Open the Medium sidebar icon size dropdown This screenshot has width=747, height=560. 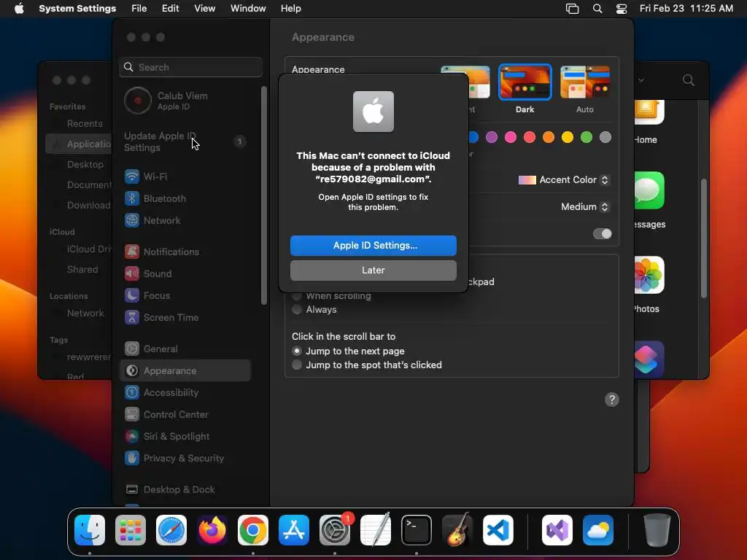(585, 206)
